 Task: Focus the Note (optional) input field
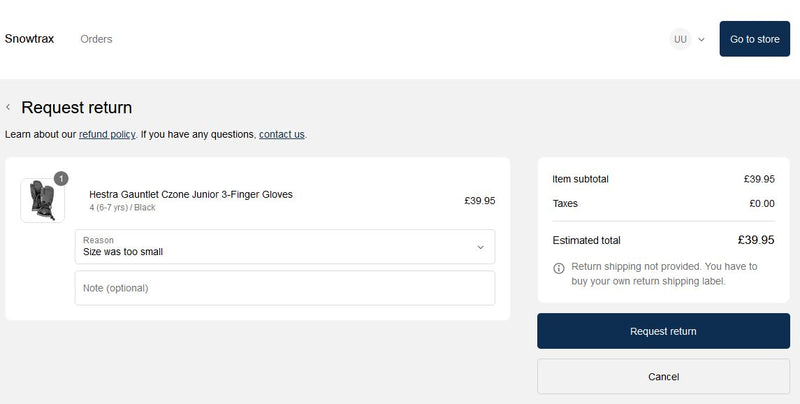pyautogui.click(x=284, y=288)
